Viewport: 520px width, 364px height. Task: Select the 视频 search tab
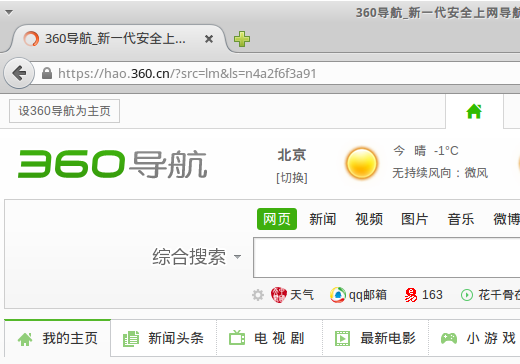tap(369, 219)
